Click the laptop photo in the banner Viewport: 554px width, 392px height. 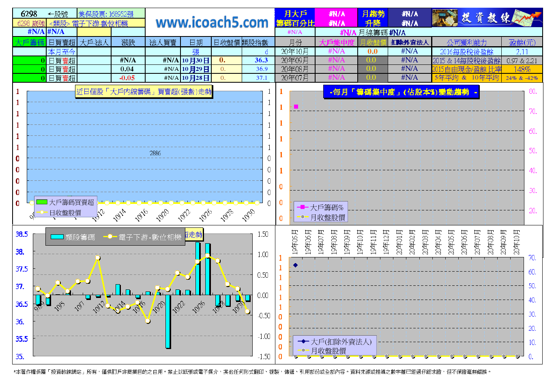pyautogui.click(x=444, y=18)
